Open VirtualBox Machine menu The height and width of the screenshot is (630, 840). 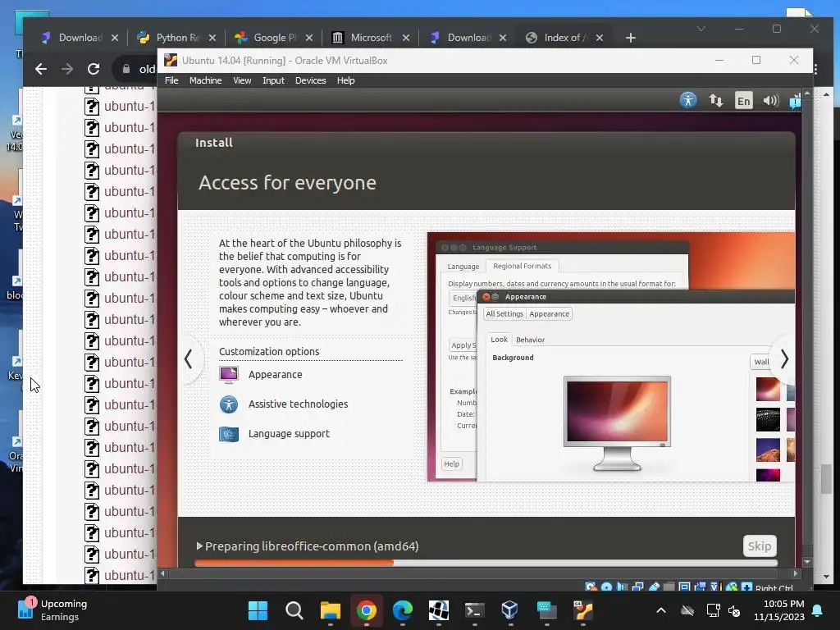tap(205, 80)
